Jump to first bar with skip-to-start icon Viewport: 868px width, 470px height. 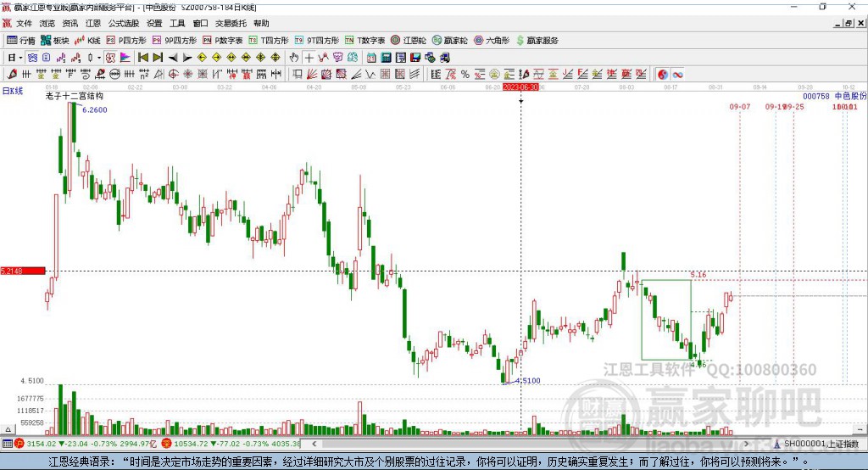click(142, 58)
